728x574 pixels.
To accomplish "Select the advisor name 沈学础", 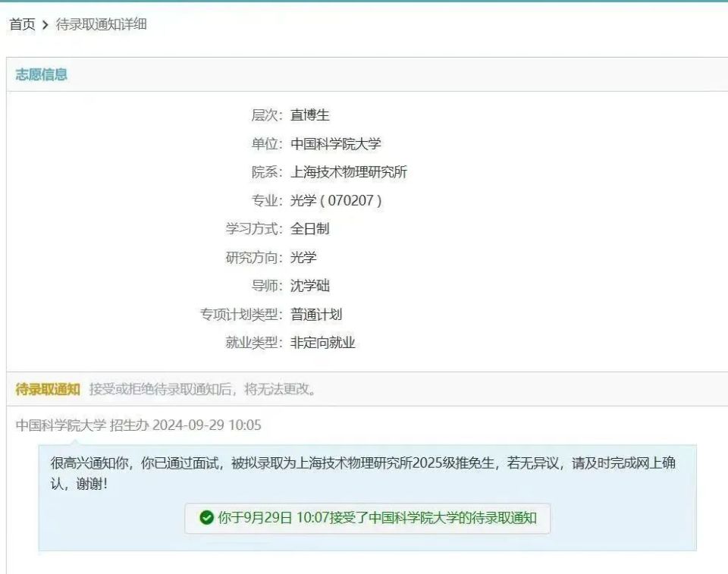I will pos(309,286).
